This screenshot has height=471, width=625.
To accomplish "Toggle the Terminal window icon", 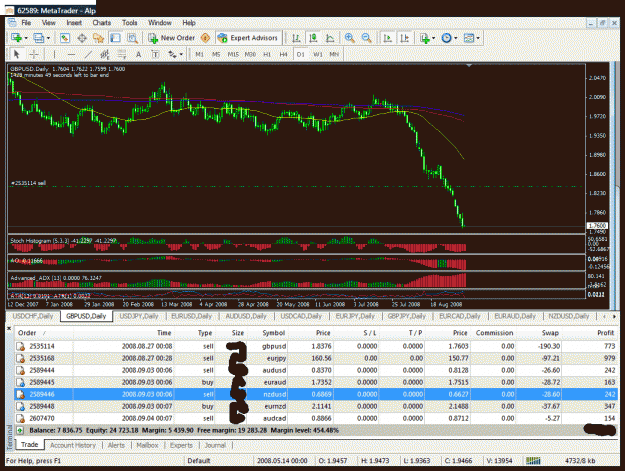I will (x=116, y=38).
